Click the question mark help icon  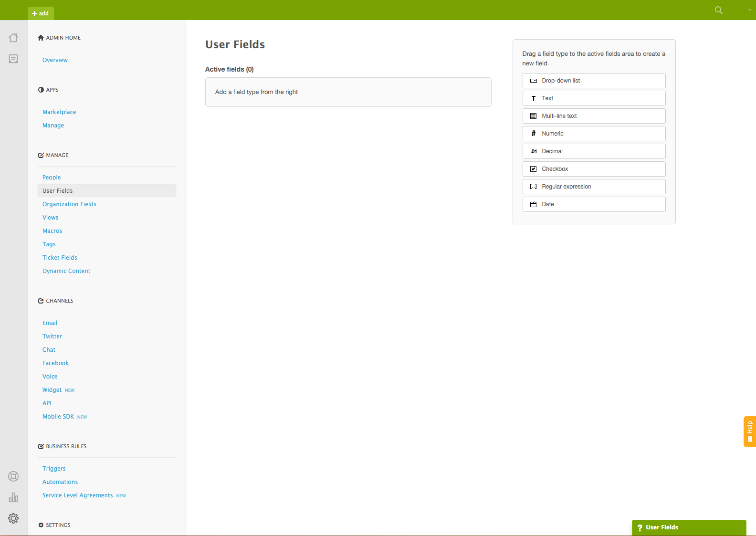pyautogui.click(x=640, y=528)
